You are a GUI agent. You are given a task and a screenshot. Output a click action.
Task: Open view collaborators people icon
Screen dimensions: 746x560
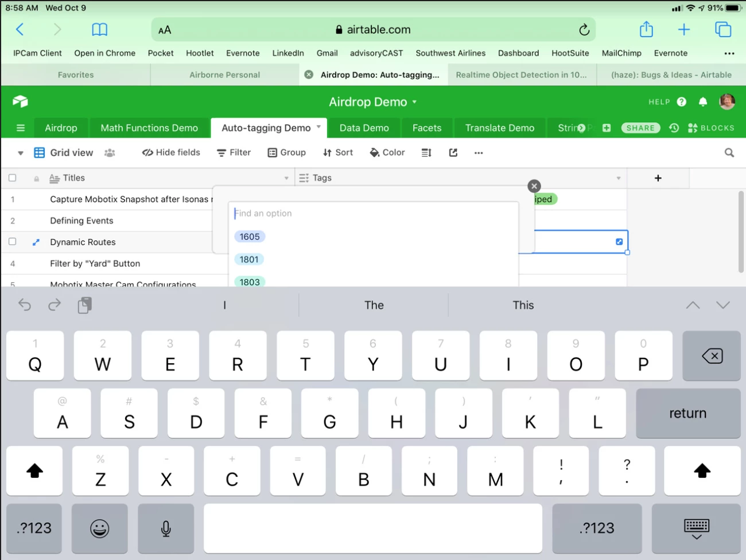coord(110,153)
